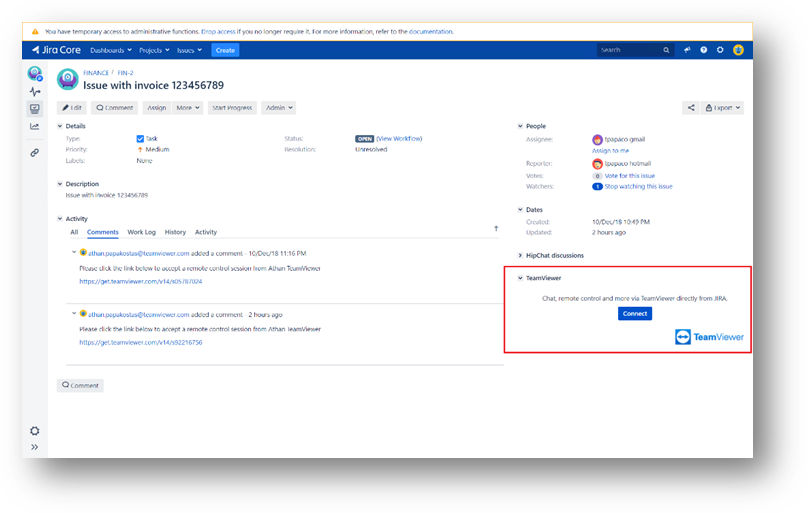Click the Assign button
Image resolution: width=808 pixels, height=513 pixels.
157,108
